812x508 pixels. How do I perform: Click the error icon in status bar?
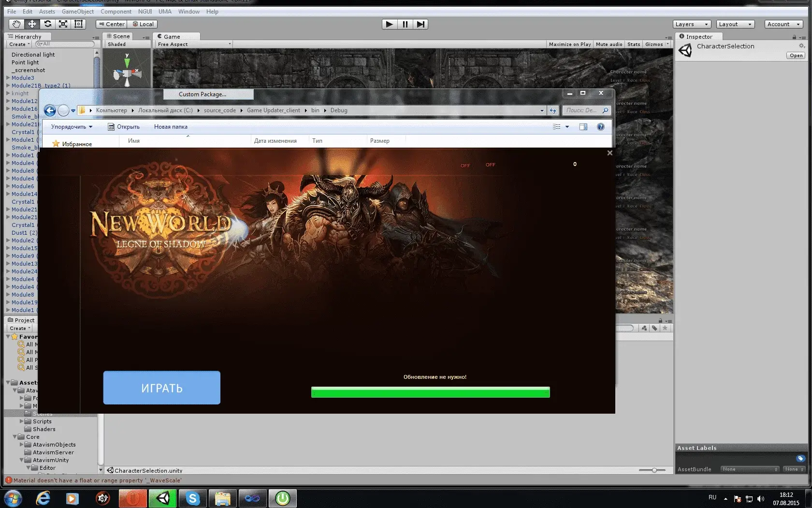click(x=8, y=480)
